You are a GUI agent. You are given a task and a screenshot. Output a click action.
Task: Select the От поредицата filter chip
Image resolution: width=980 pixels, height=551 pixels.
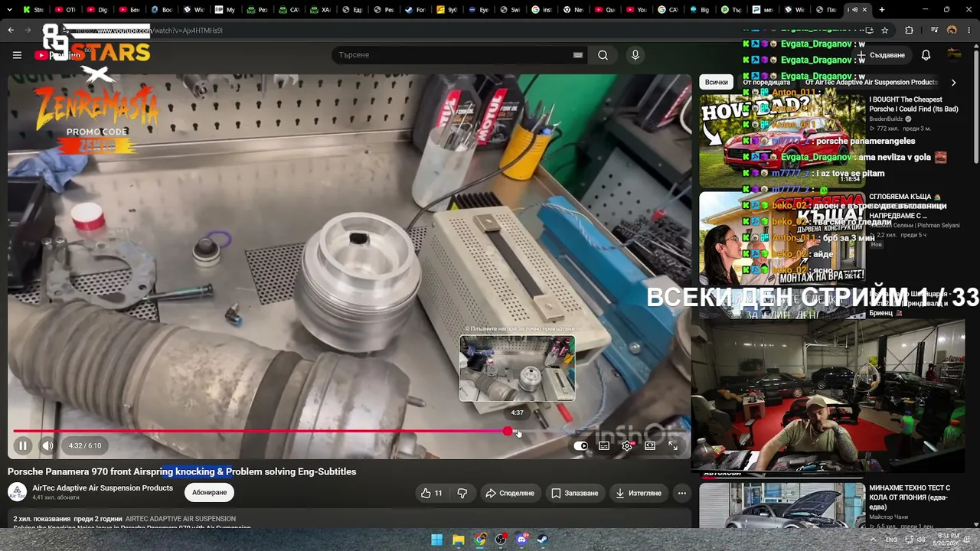(x=766, y=82)
